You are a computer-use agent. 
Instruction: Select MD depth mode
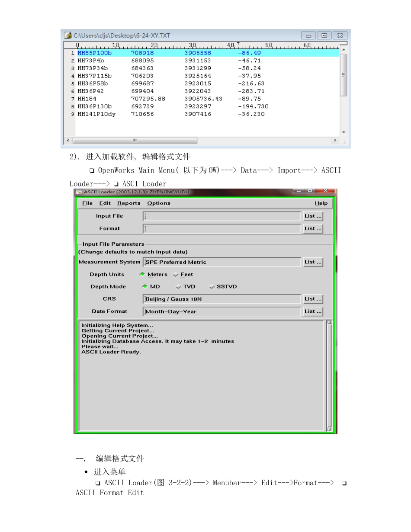151,287
